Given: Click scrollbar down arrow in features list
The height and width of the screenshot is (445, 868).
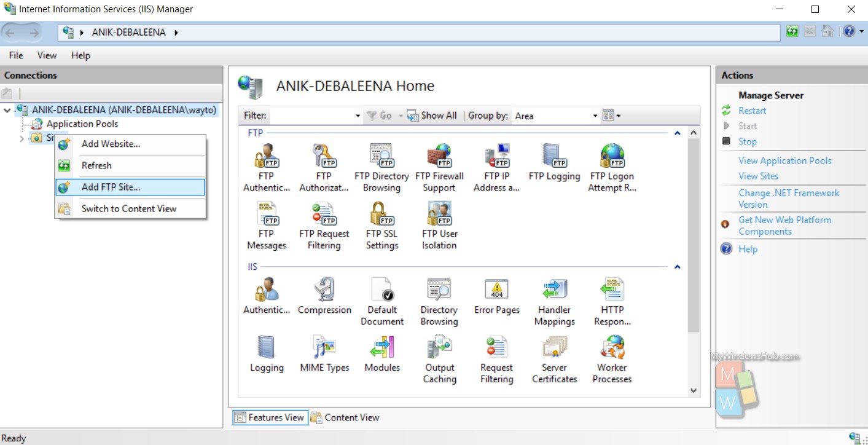Looking at the screenshot, I should [694, 390].
